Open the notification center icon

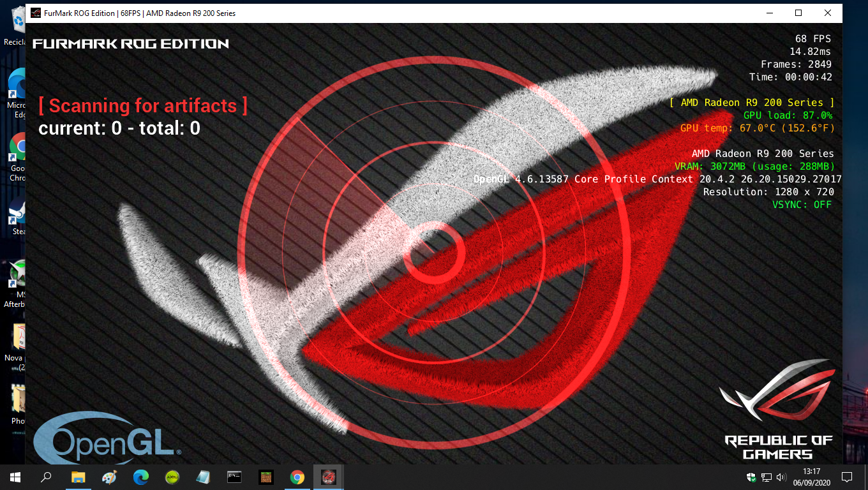pos(847,477)
